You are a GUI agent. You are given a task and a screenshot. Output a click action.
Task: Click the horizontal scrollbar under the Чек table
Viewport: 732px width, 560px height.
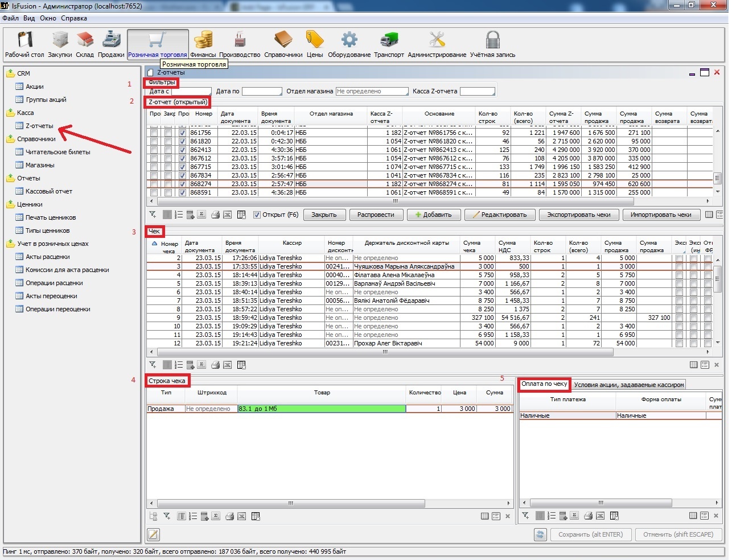click(x=385, y=352)
